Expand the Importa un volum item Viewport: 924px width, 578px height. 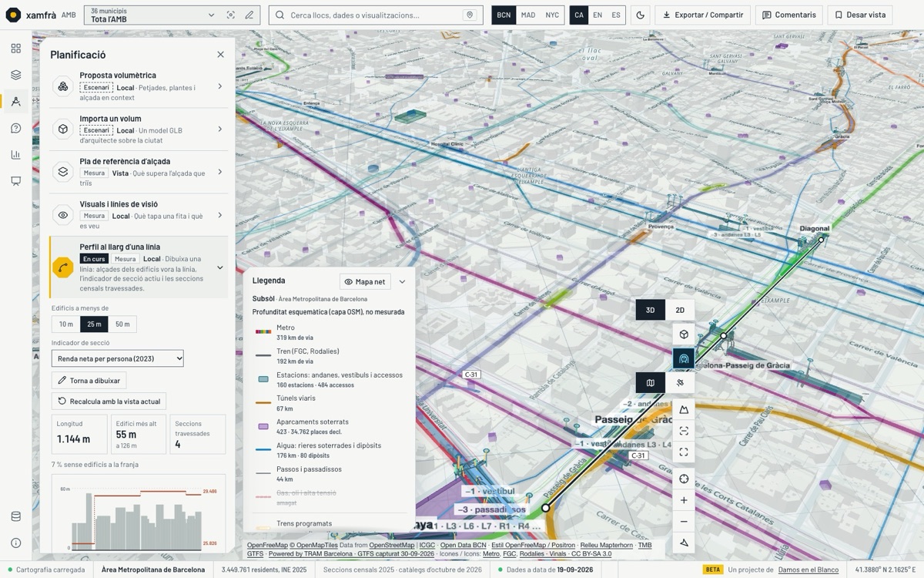pos(139,129)
